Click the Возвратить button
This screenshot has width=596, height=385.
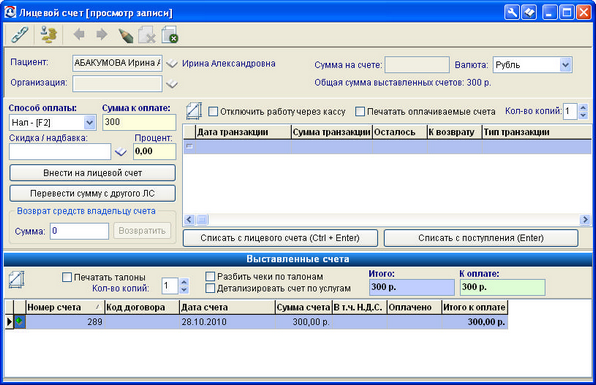click(142, 231)
